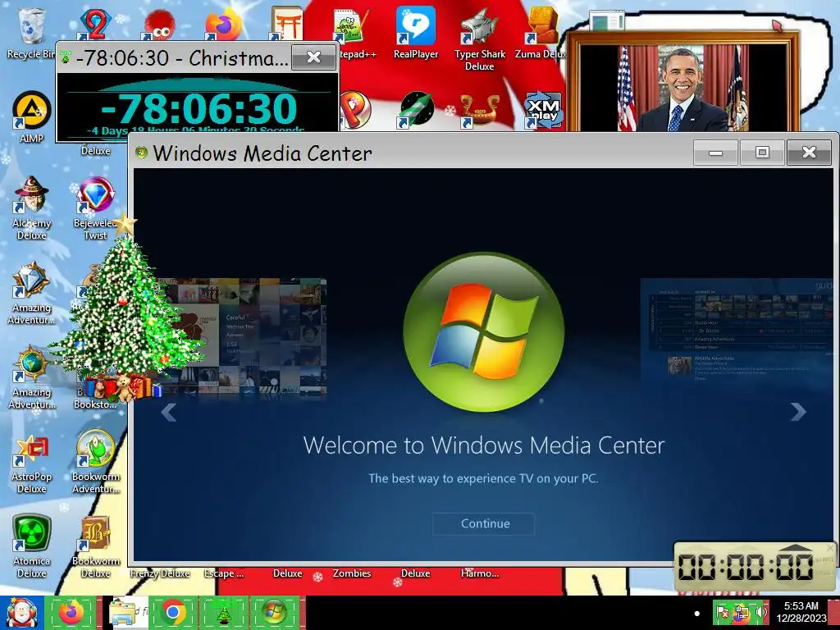Click the taskbar clock showing 5:53 AM

[x=801, y=612]
